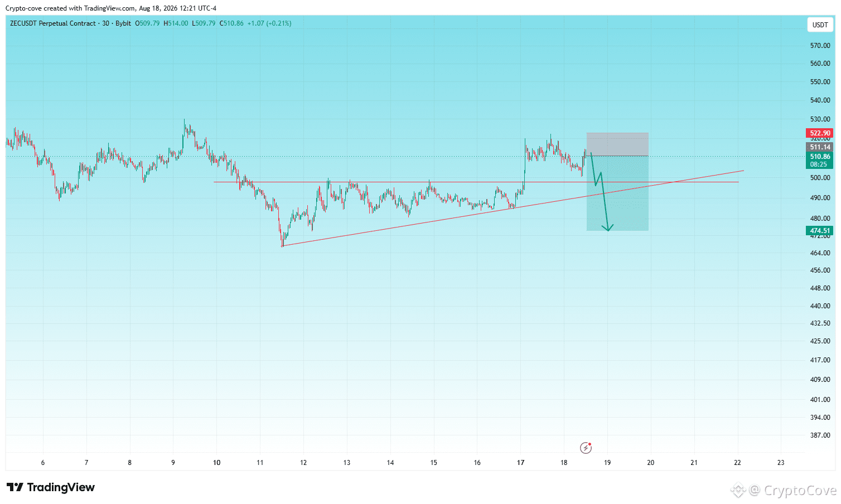This screenshot has height=504, width=841.
Task: Click the 432.50 price axis label
Action: [820, 323]
